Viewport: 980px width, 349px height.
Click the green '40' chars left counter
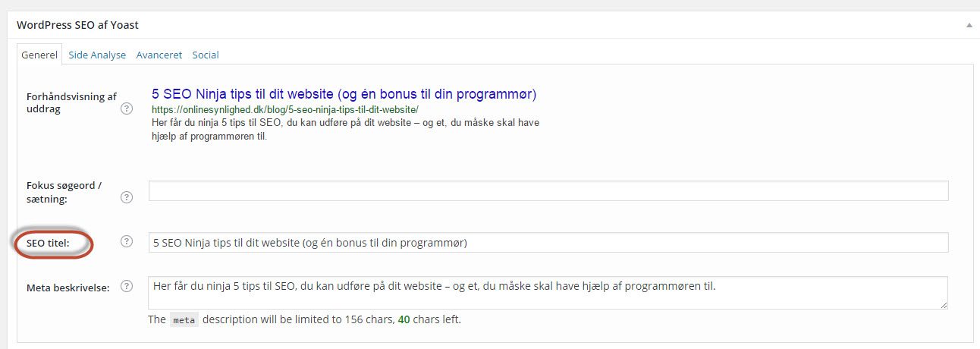tap(404, 319)
